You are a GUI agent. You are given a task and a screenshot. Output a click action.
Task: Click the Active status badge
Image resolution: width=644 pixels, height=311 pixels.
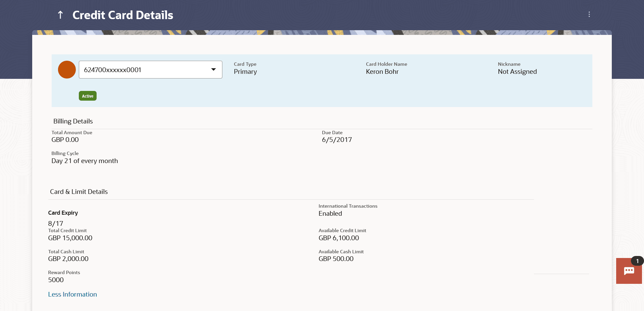(88, 96)
